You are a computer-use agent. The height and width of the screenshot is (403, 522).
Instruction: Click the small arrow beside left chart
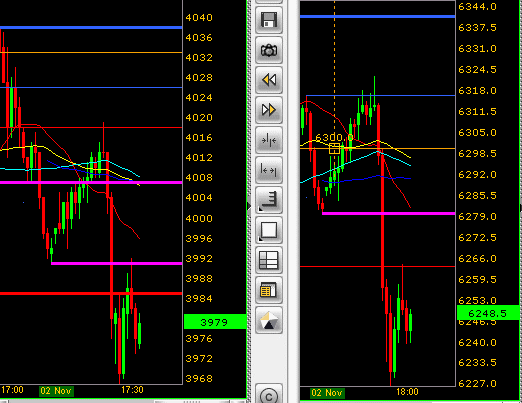coord(249,206)
